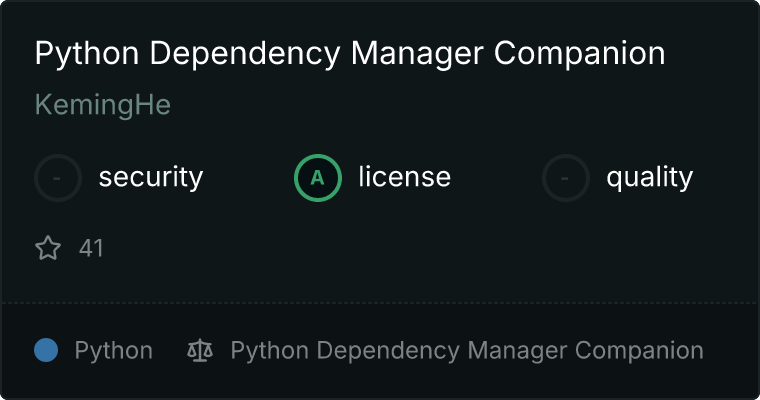Select the quality label text

click(x=649, y=178)
